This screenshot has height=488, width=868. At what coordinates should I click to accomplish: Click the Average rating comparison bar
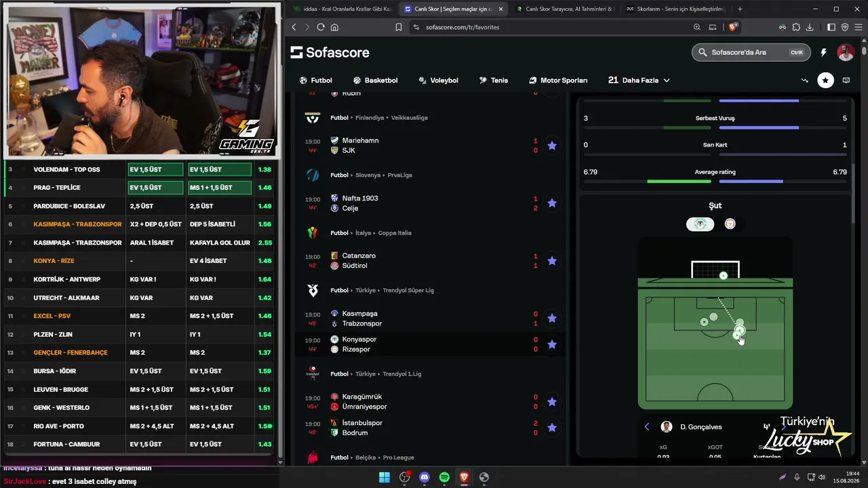point(715,181)
